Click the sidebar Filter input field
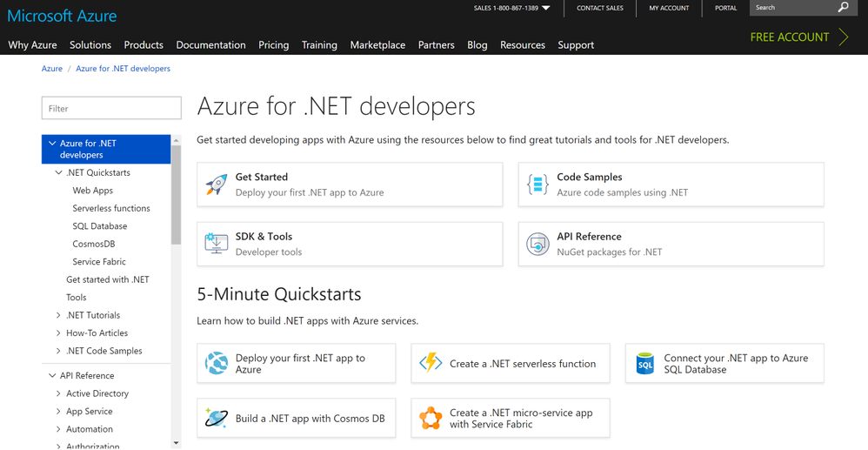 pos(111,108)
